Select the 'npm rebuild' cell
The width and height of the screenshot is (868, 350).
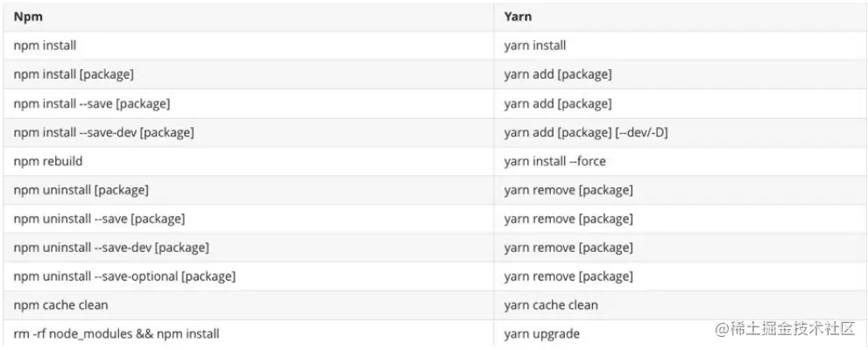pyautogui.click(x=48, y=161)
